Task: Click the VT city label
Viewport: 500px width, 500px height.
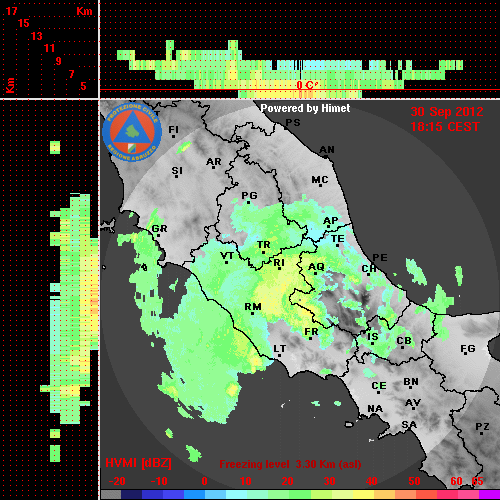Action: coord(227,256)
